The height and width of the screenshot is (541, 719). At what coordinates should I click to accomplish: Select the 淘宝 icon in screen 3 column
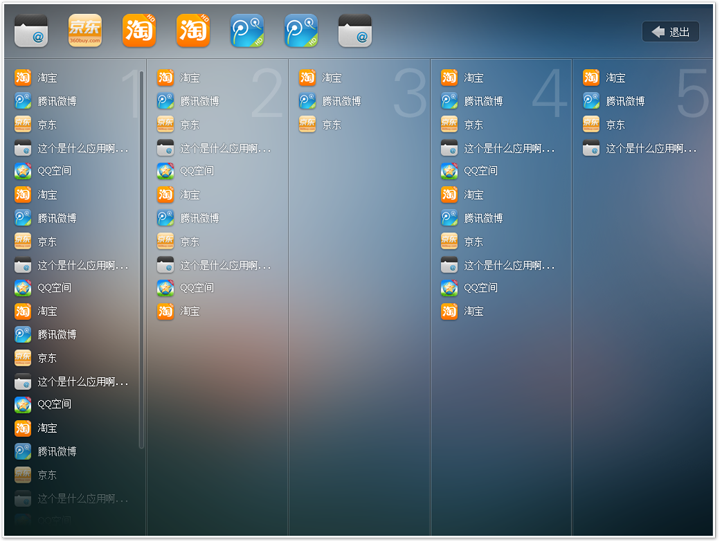(x=307, y=77)
